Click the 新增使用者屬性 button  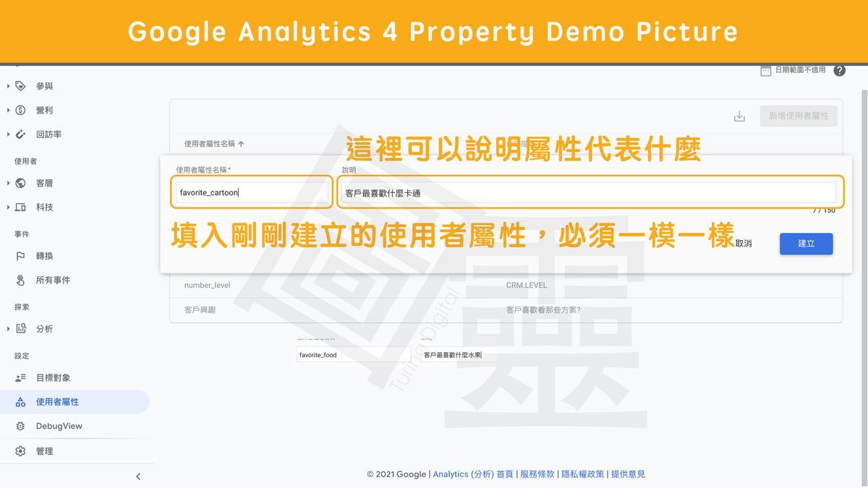tap(799, 116)
